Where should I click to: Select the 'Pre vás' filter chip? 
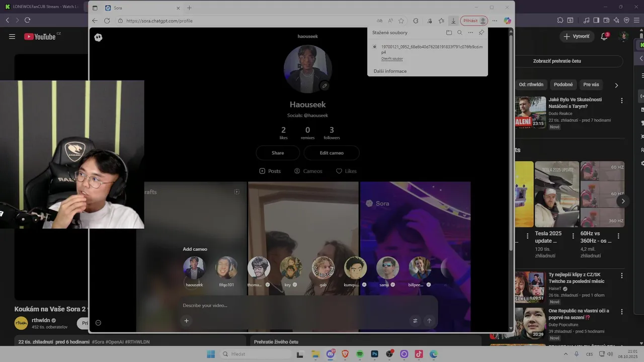pyautogui.click(x=591, y=84)
